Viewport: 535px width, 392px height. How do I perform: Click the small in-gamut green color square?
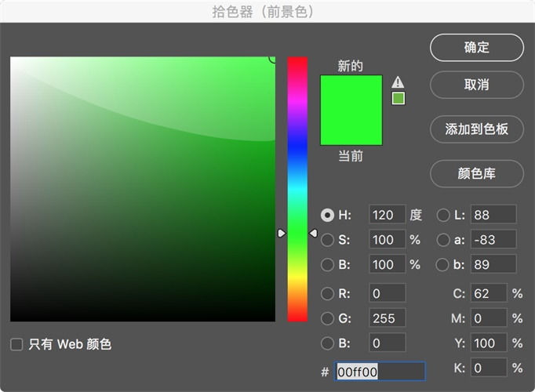[398, 98]
